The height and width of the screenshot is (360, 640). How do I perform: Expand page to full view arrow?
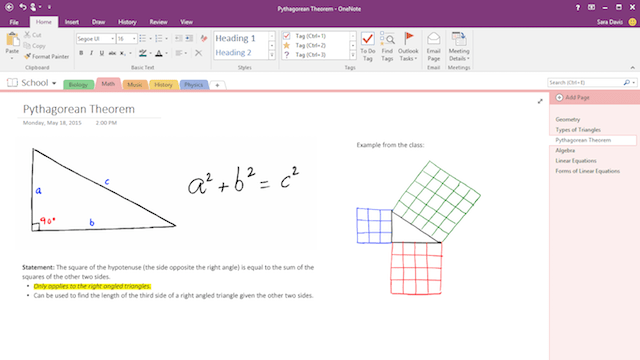tap(540, 101)
